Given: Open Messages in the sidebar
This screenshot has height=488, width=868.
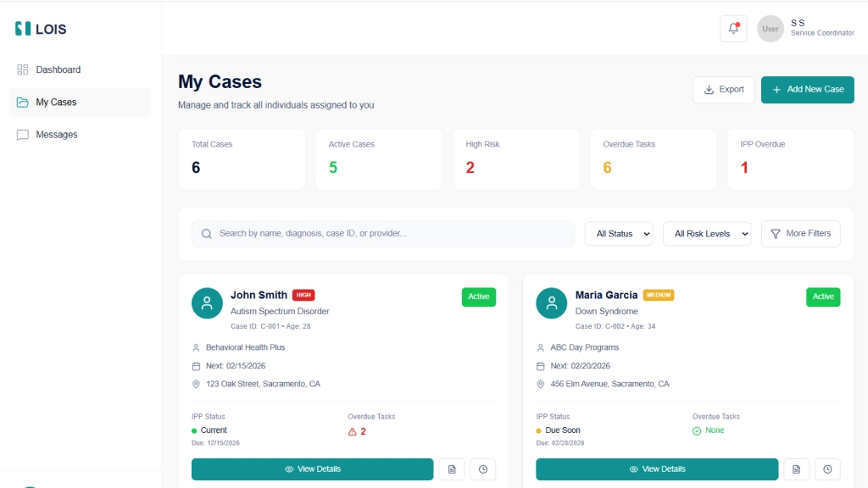Looking at the screenshot, I should 80,135.
